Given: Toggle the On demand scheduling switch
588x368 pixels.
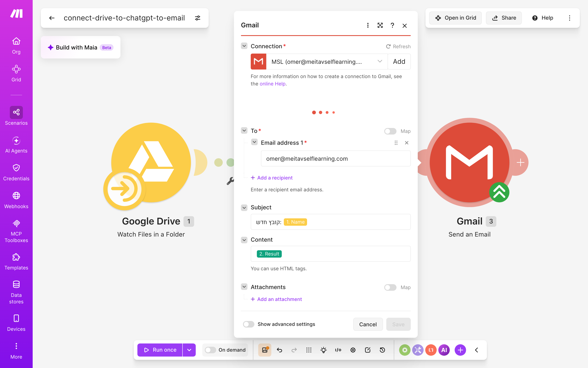Looking at the screenshot, I should click(210, 350).
